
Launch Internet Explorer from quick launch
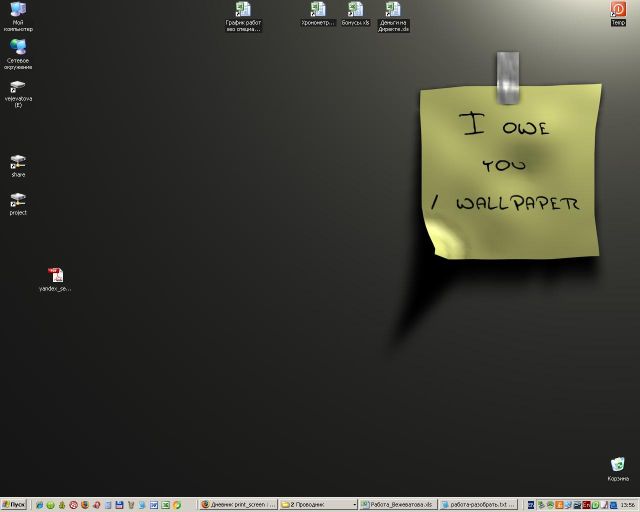(40, 505)
